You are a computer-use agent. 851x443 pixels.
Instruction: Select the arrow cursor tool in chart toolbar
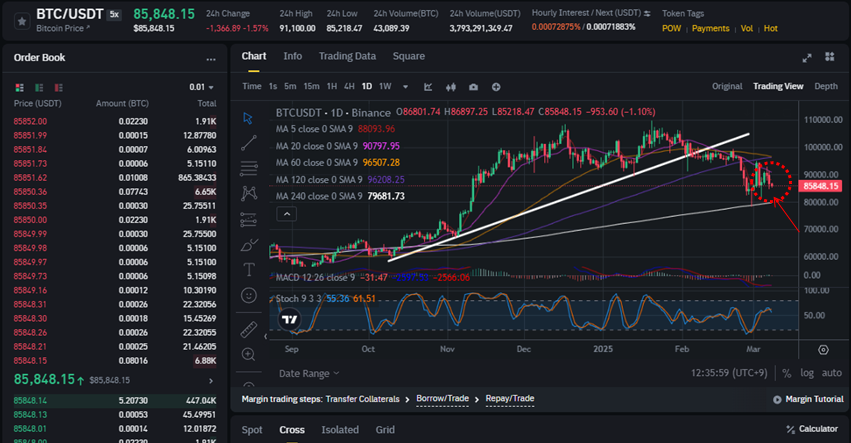pyautogui.click(x=248, y=118)
